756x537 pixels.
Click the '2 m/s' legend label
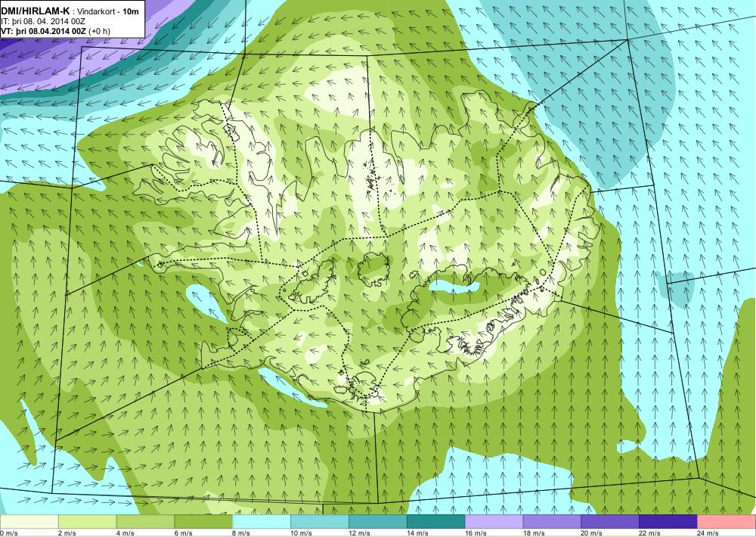[67, 533]
